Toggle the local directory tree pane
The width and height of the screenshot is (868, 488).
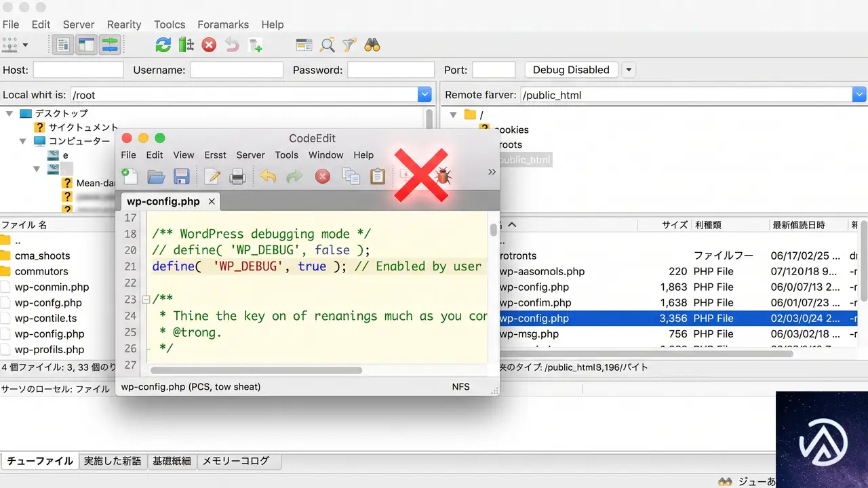pos(86,45)
